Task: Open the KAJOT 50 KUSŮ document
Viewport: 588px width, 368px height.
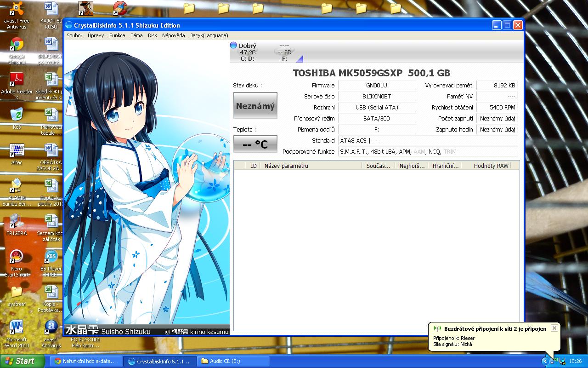Action: (x=51, y=15)
